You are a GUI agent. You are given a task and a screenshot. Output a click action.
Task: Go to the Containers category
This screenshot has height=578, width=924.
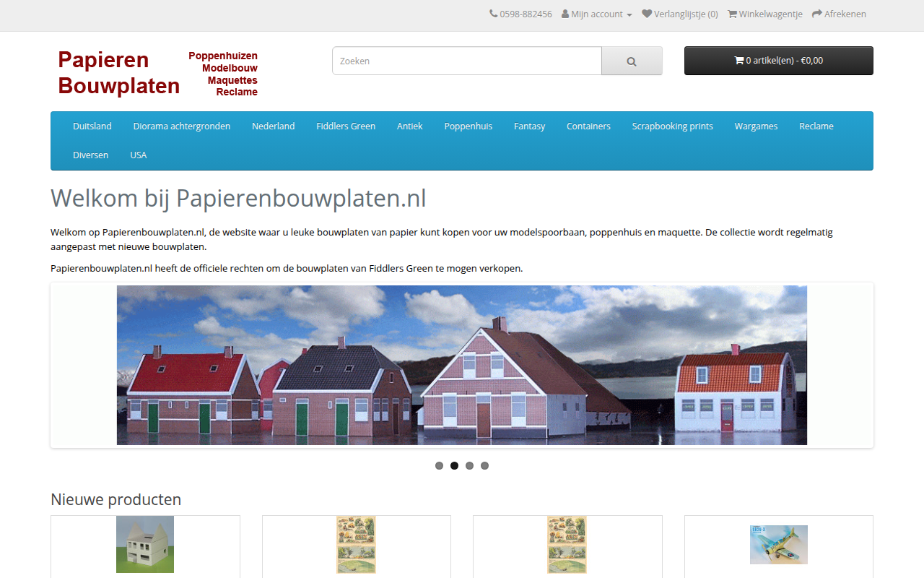(x=588, y=126)
